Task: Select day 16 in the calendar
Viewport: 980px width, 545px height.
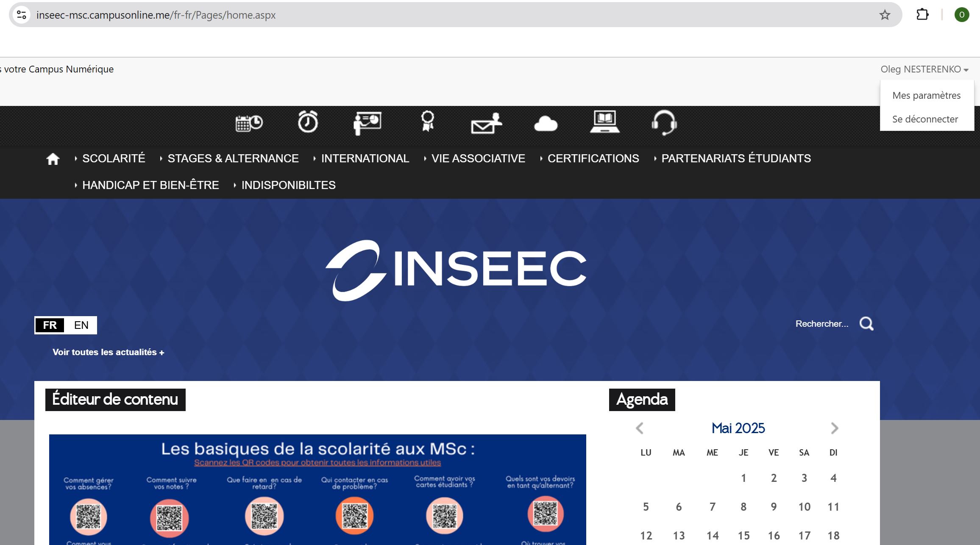Action: click(x=774, y=536)
